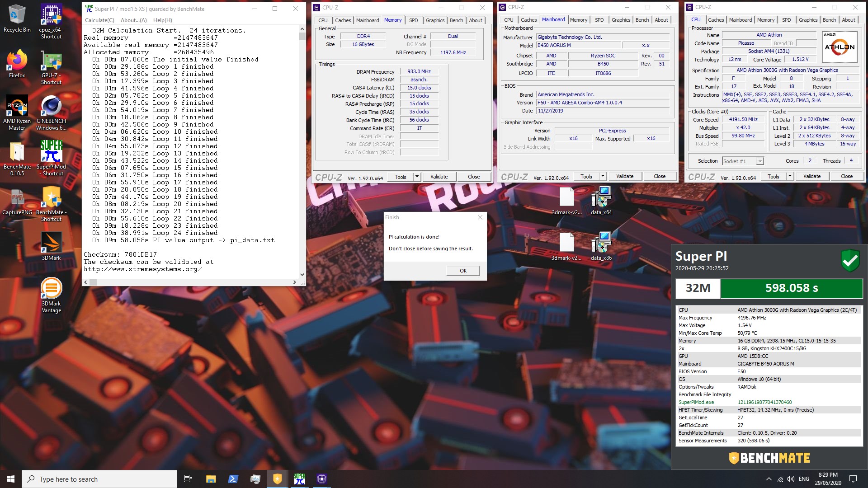Click the BenchMate green shield checkmark
868x488 pixels.
click(850, 260)
